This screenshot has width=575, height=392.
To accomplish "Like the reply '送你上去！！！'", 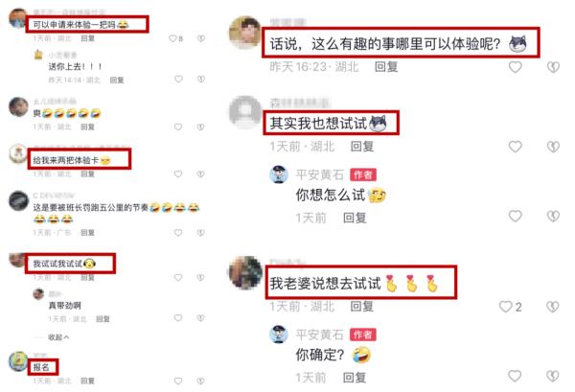I will 178,79.
